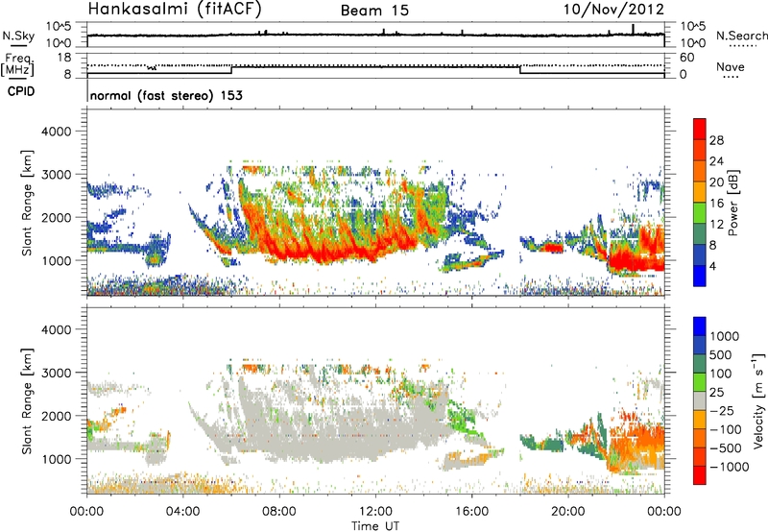Click the light green segment of Power color bar
Viewport: 768px width, 532px height.
tap(700, 213)
